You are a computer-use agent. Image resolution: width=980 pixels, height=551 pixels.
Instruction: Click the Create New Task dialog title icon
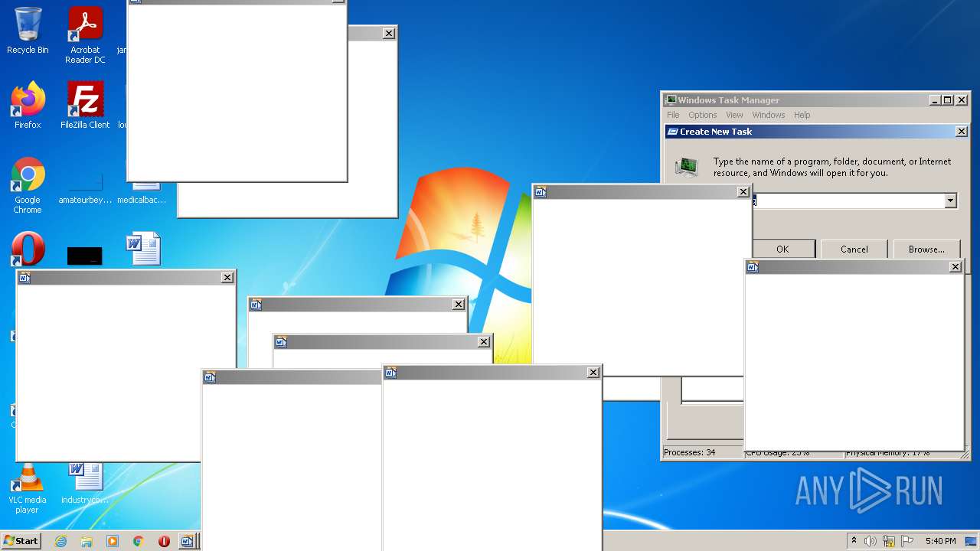click(x=672, y=132)
